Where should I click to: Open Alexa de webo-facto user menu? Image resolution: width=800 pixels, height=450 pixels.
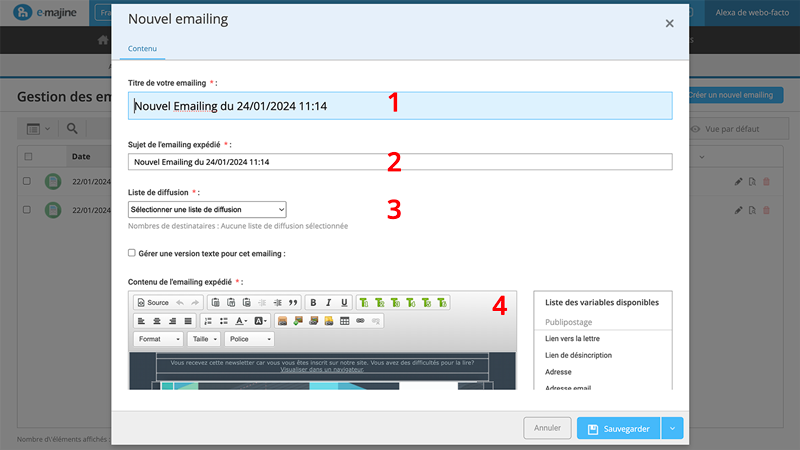pyautogui.click(x=752, y=13)
